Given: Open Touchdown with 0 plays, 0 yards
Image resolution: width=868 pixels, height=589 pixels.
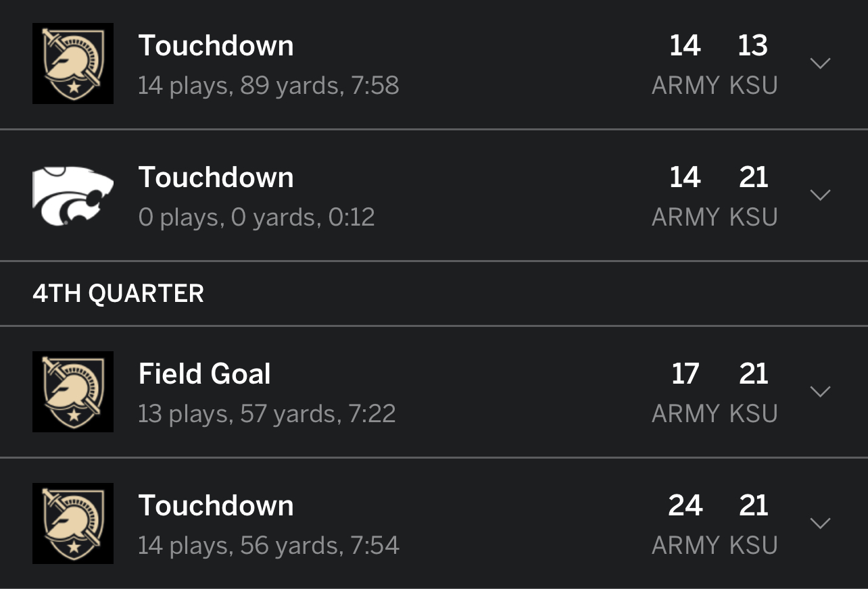Looking at the screenshot, I should (216, 178).
